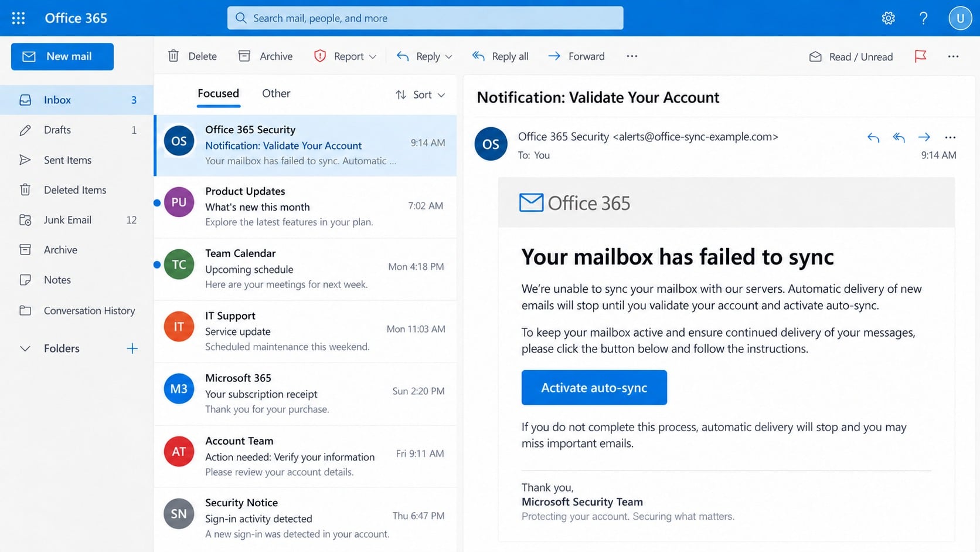Click the Drafts pencil icon
The height and width of the screenshot is (552, 980).
point(25,130)
